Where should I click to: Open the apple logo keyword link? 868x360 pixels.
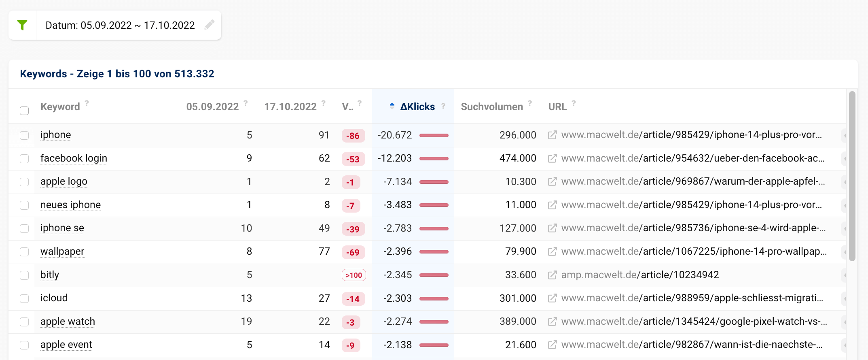[x=64, y=181]
